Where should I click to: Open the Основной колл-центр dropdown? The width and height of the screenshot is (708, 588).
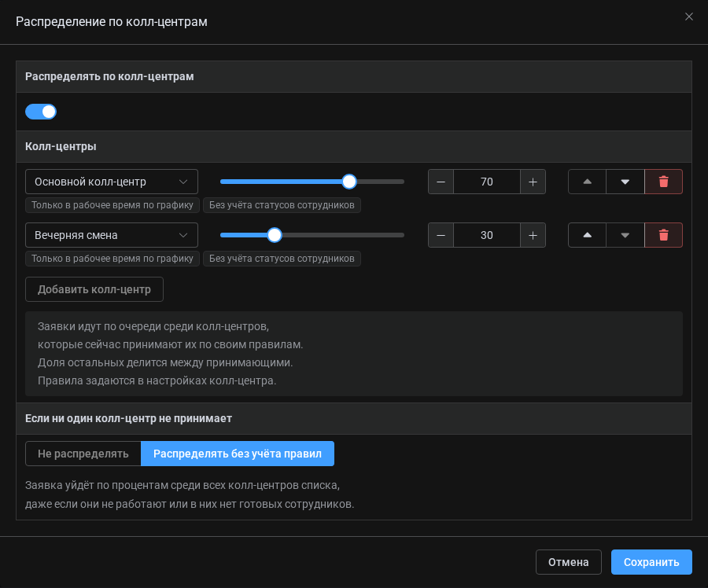112,182
